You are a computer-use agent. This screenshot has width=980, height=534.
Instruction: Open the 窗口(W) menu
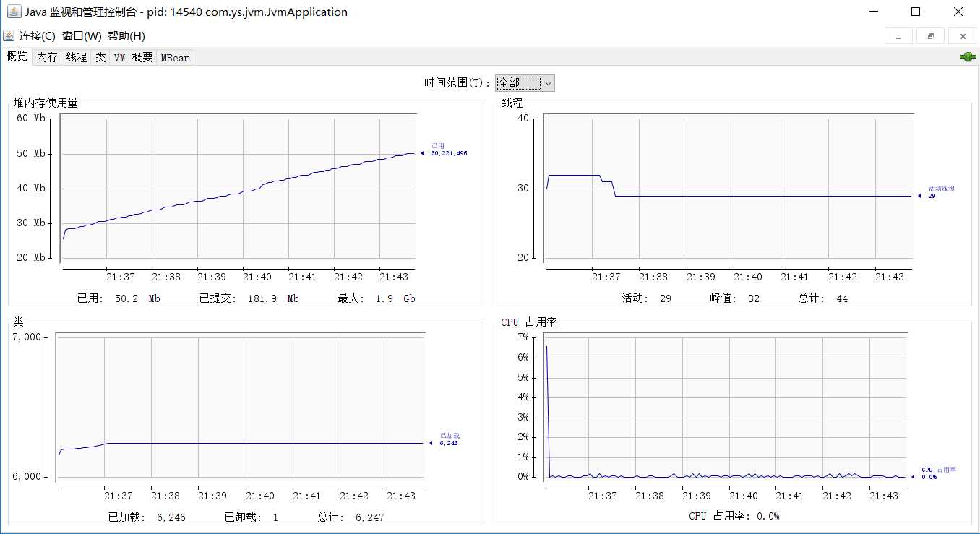[x=82, y=35]
